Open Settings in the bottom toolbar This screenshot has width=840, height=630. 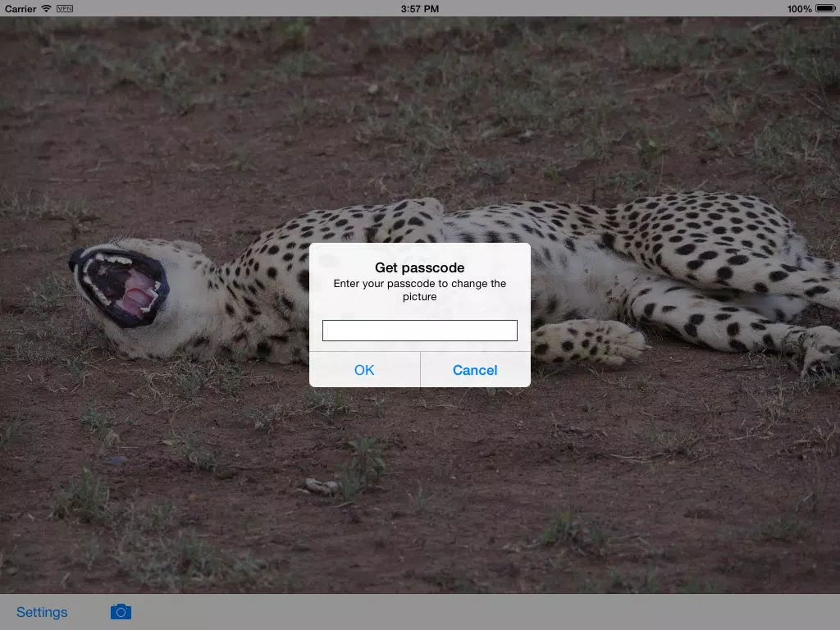coord(42,612)
